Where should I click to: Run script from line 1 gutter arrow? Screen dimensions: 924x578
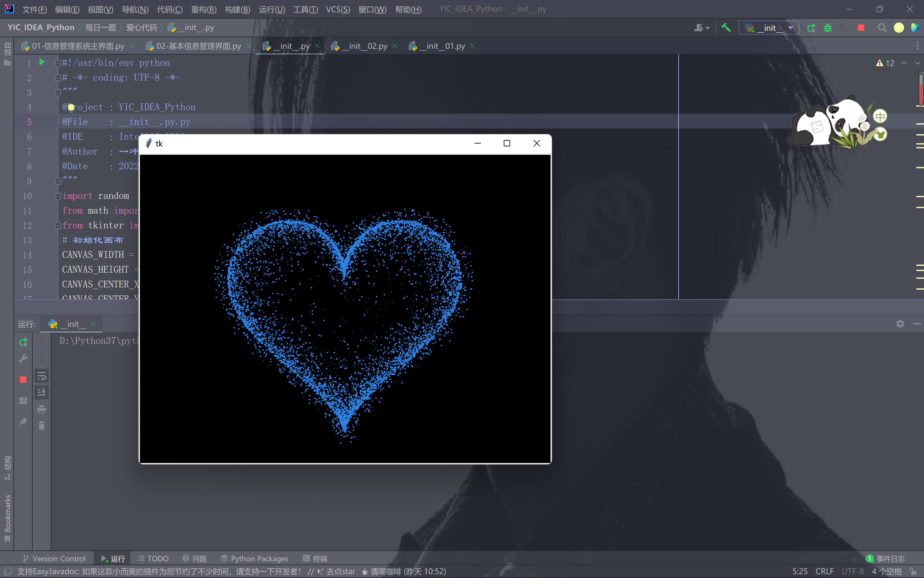click(42, 62)
